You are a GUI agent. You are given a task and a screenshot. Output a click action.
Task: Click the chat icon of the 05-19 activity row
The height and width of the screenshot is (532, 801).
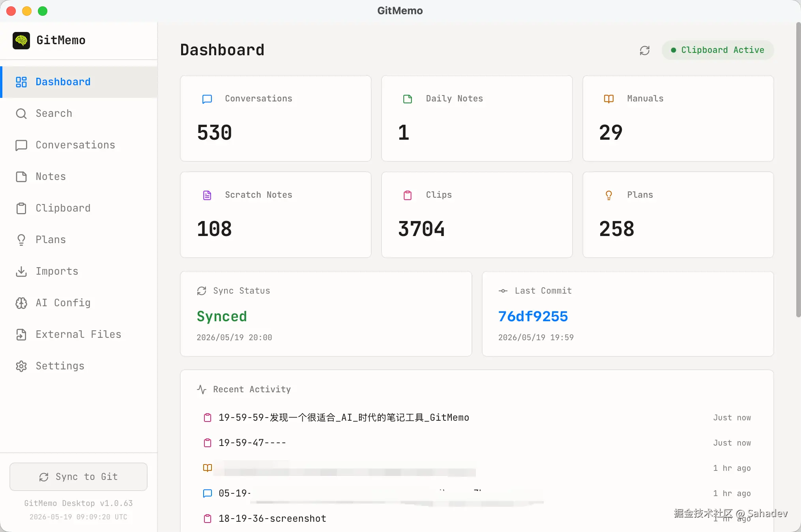pos(208,493)
